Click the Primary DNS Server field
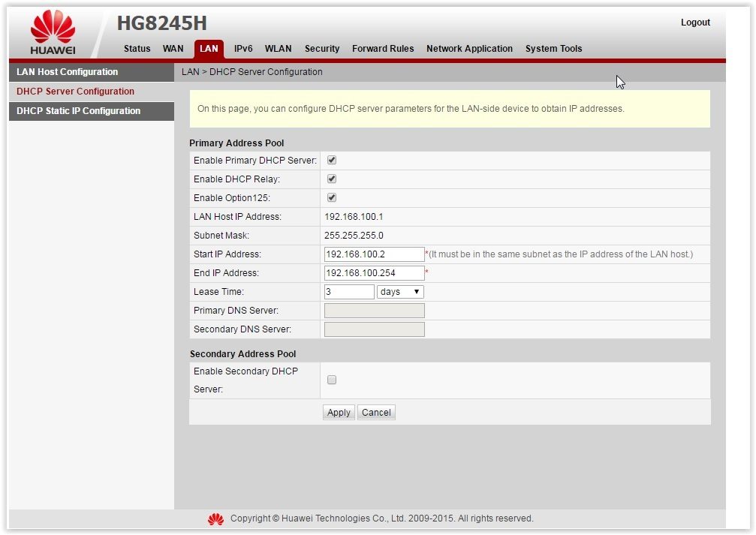Viewport: 756px width, 535px height. click(374, 311)
